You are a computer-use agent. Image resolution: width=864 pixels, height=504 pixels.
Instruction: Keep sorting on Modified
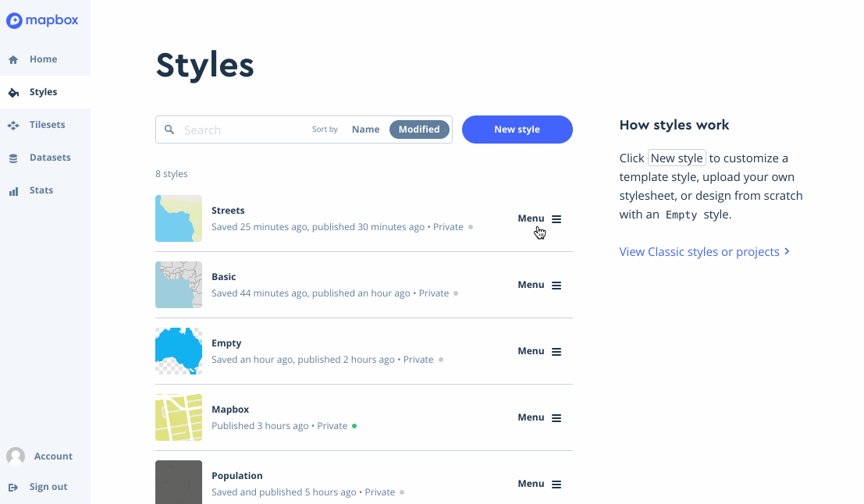(x=419, y=129)
